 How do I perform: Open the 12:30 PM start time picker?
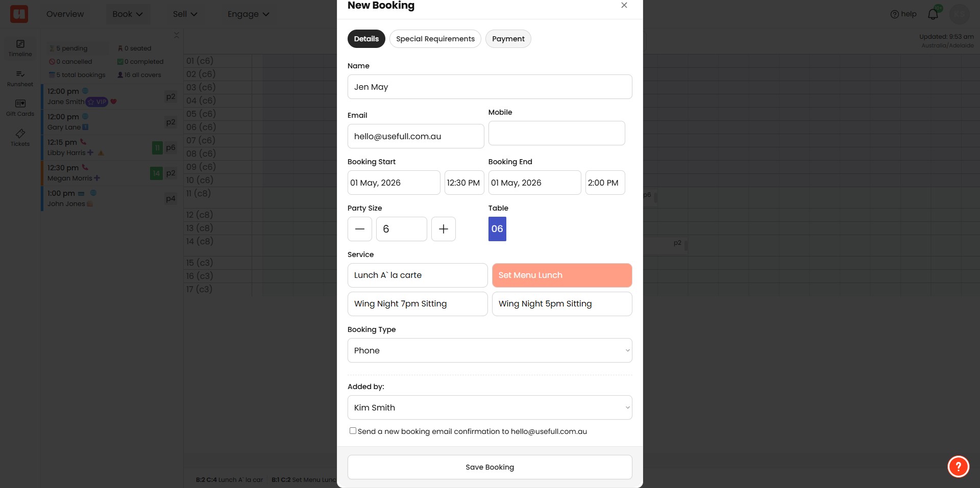[464, 183]
